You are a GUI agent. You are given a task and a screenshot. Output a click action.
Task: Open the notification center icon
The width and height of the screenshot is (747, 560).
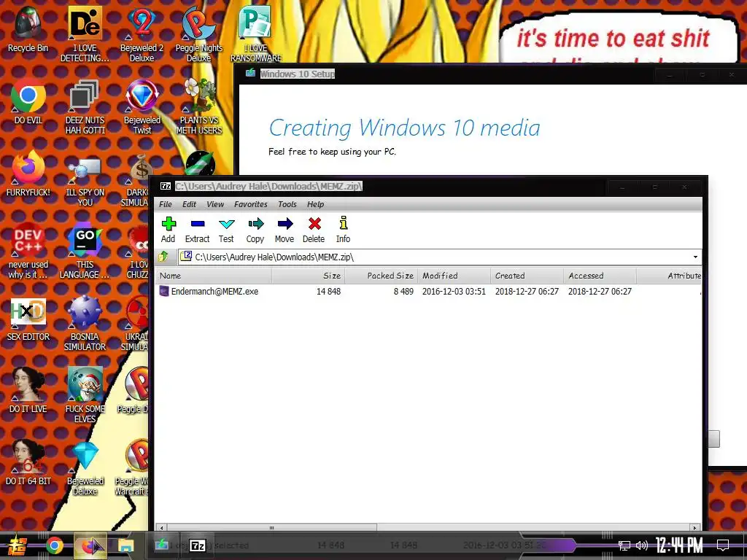723,545
